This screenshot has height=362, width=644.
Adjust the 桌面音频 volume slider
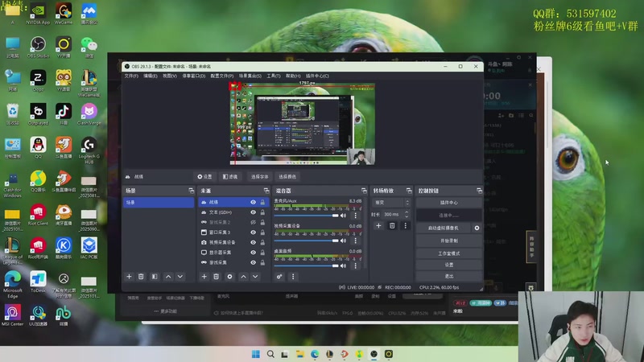pos(306,265)
